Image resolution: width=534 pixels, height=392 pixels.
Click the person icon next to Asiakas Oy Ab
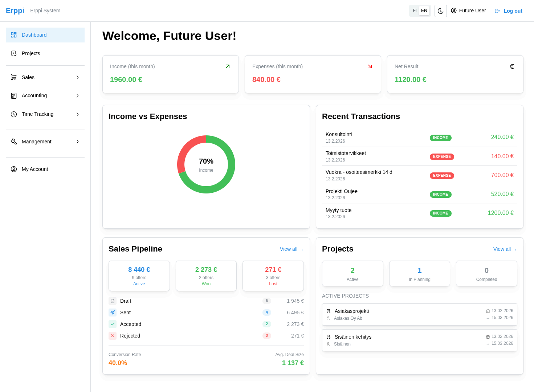(328, 318)
